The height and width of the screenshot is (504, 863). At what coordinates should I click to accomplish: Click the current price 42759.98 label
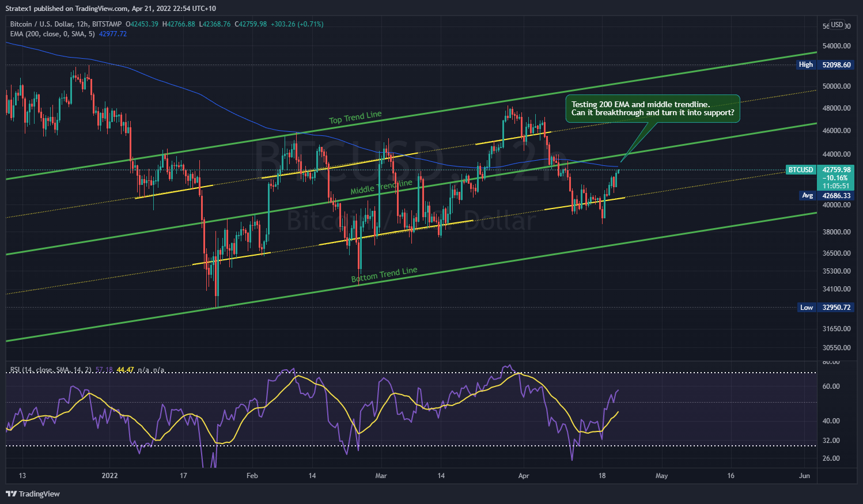[836, 170]
